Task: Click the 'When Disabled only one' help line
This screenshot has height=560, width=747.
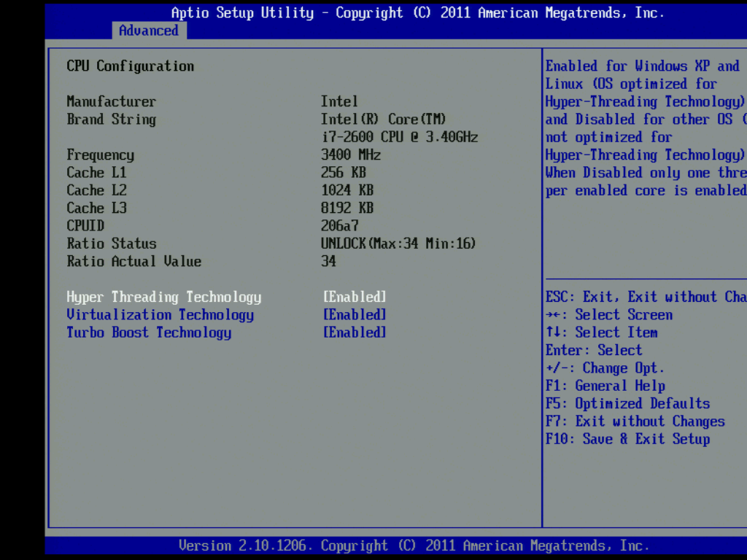Action: click(x=646, y=173)
